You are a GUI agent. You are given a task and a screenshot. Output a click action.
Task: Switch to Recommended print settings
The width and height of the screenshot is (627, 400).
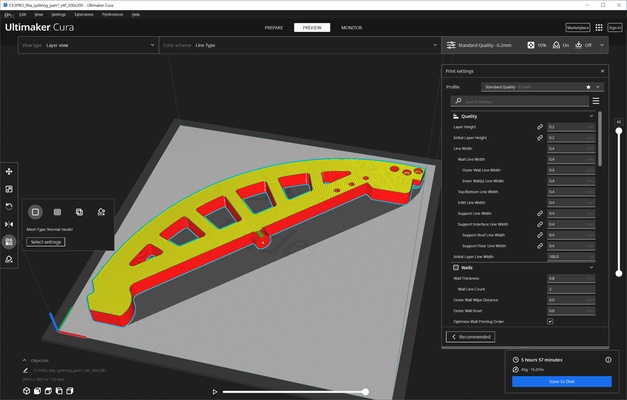pyautogui.click(x=471, y=337)
